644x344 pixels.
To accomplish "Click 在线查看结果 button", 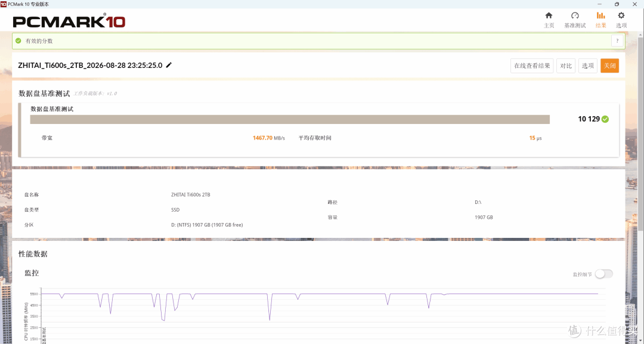I will 532,66.
